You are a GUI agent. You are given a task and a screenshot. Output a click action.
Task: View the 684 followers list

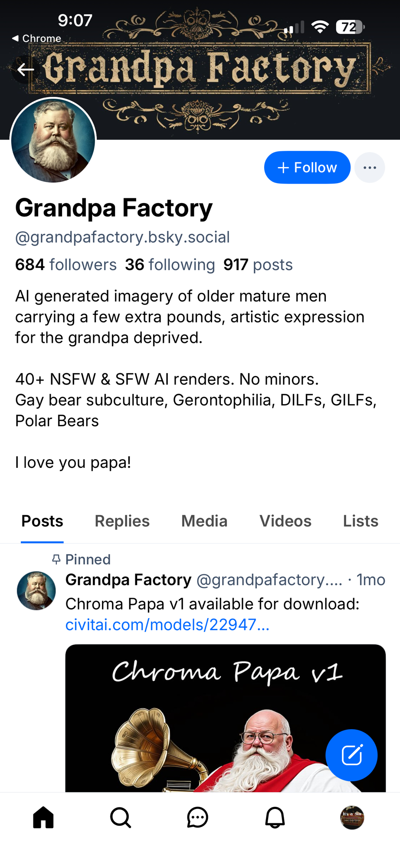tap(66, 265)
